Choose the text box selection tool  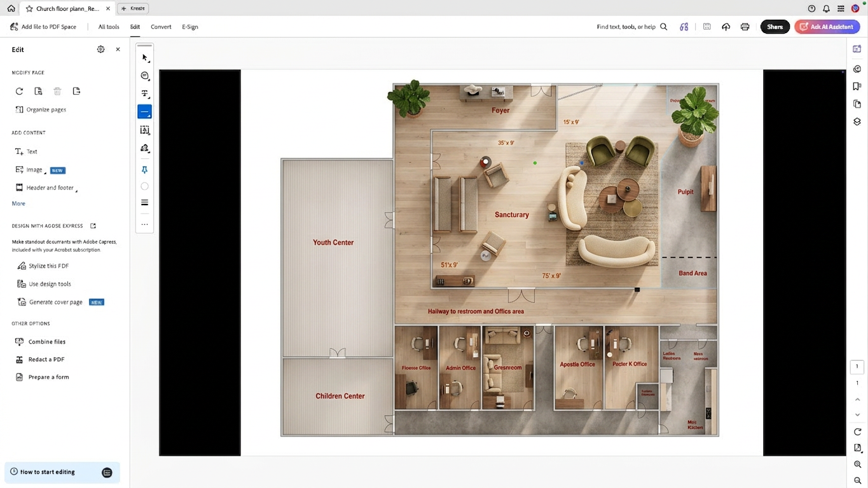(144, 130)
